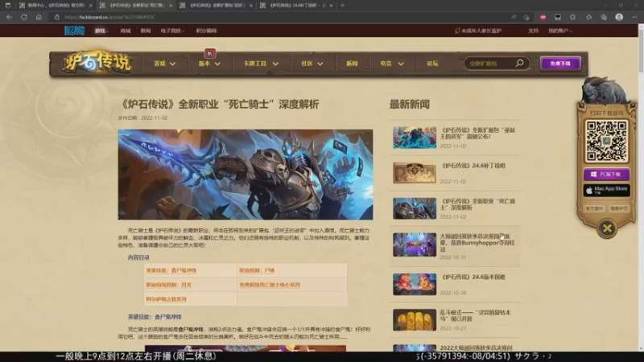Open browser settings ellipsis menu
The image size is (644, 362).
click(634, 17)
